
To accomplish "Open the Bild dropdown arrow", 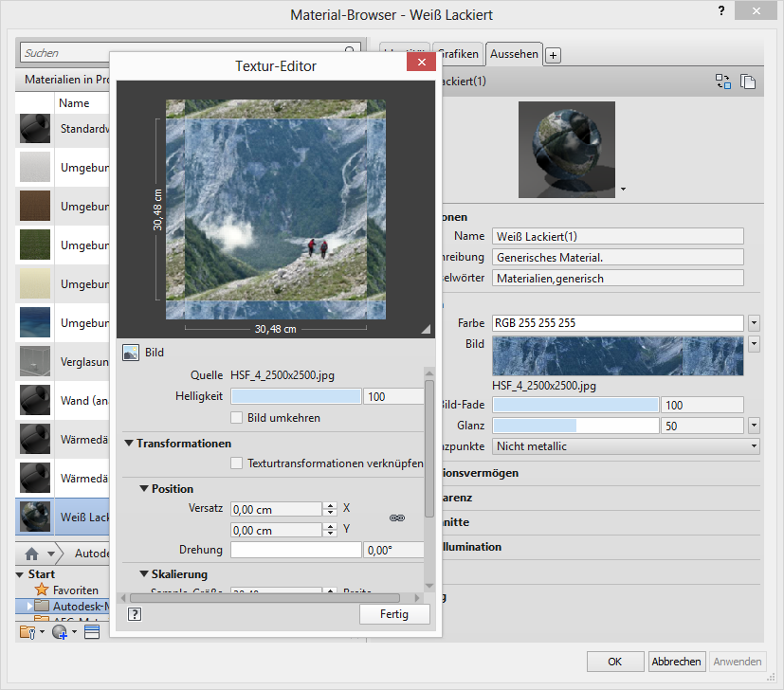I will tap(754, 344).
